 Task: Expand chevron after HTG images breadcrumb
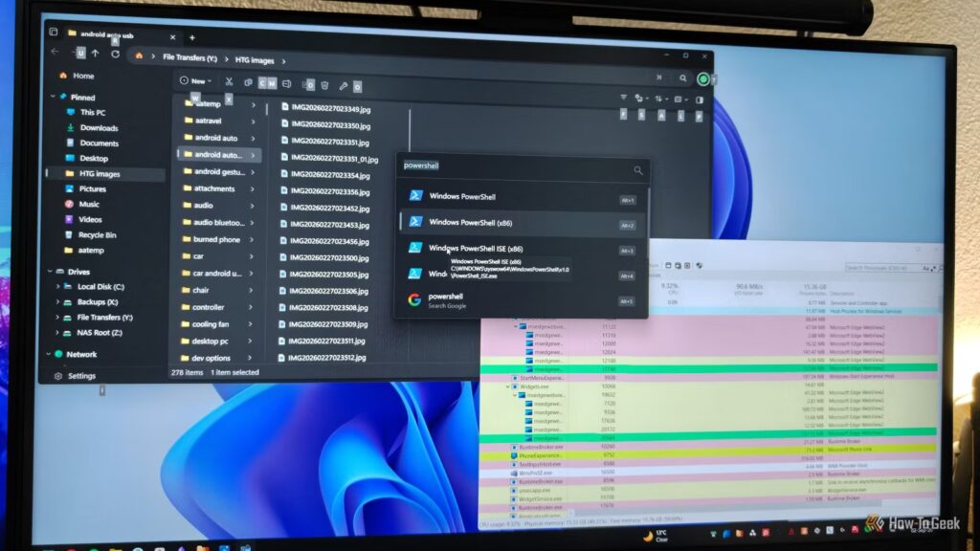pyautogui.click(x=283, y=61)
